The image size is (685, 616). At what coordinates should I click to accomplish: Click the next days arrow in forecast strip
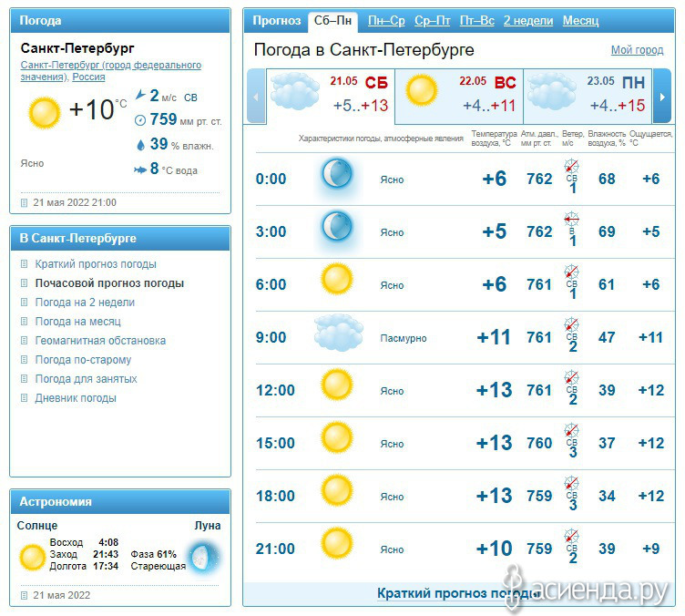pyautogui.click(x=662, y=96)
